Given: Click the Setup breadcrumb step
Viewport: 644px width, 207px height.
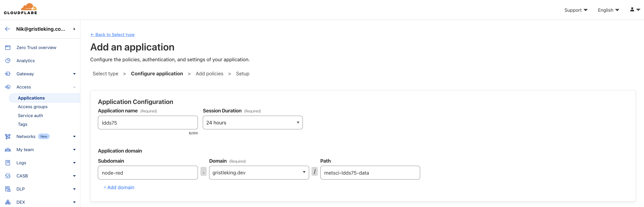Looking at the screenshot, I should coord(243,74).
